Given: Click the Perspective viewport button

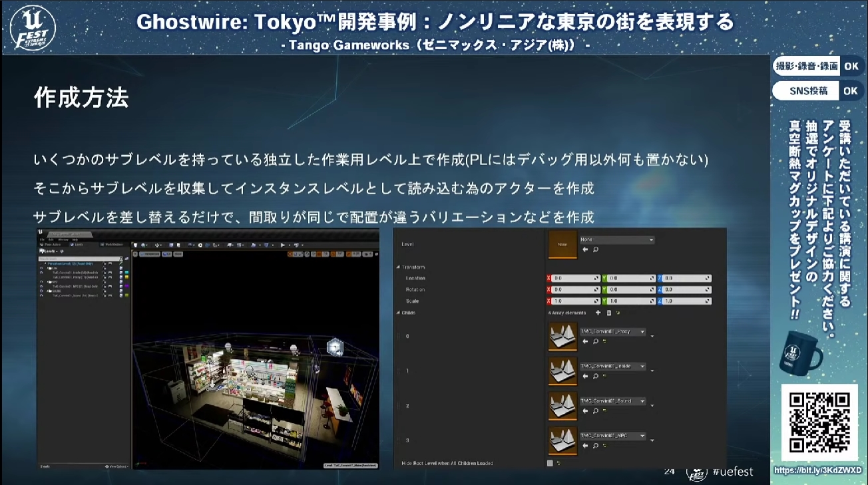Looking at the screenshot, I should [150, 254].
